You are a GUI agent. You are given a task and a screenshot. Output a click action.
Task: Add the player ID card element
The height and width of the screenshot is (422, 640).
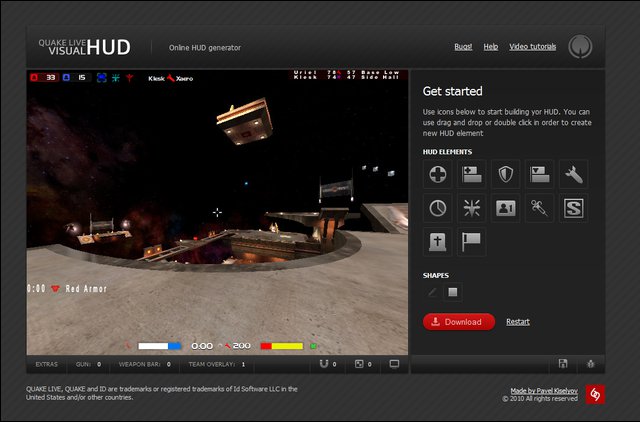506,208
